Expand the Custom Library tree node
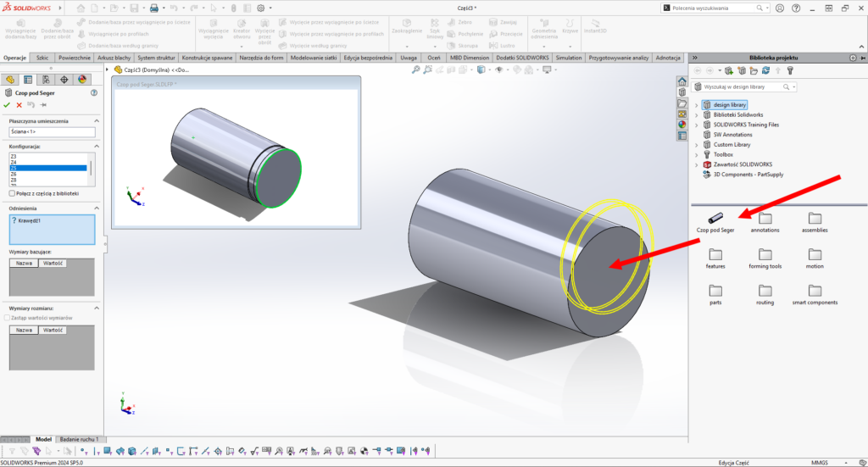This screenshot has height=467, width=868. (x=697, y=145)
